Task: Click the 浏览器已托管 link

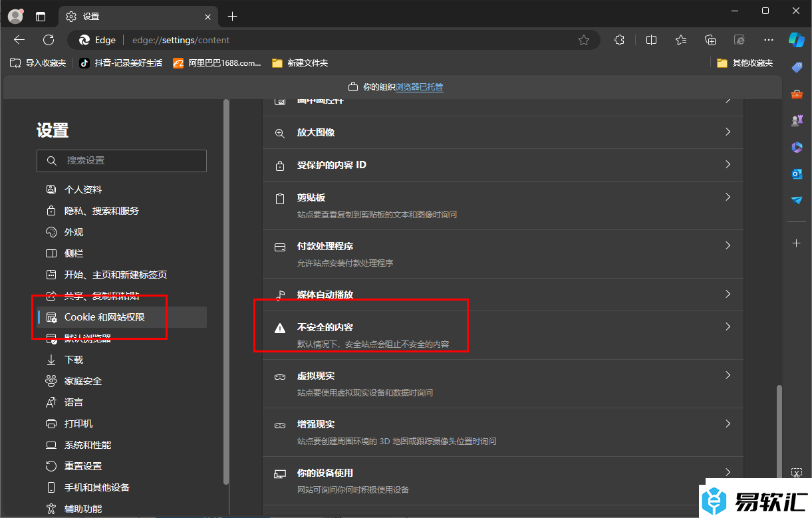Action: coord(419,87)
